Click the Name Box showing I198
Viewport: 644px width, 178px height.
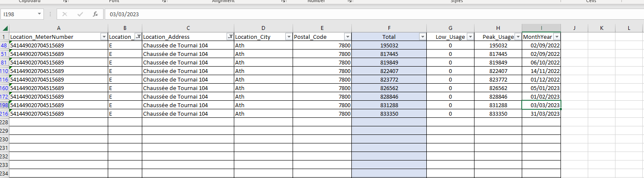tap(19, 14)
